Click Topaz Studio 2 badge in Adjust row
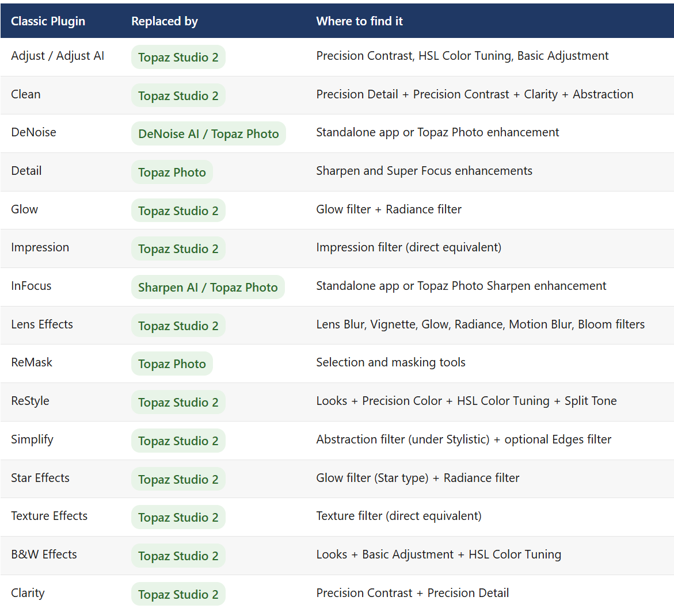This screenshot has width=674, height=616. pyautogui.click(x=178, y=57)
